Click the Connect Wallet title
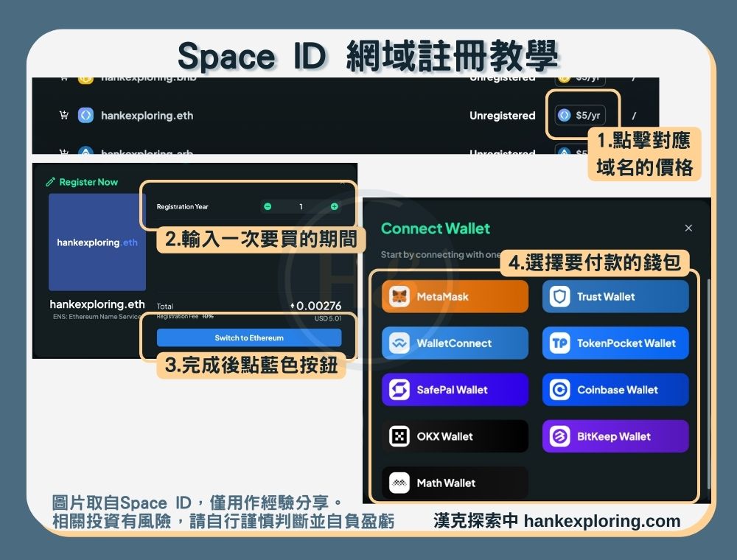The image size is (737, 560). (x=436, y=228)
